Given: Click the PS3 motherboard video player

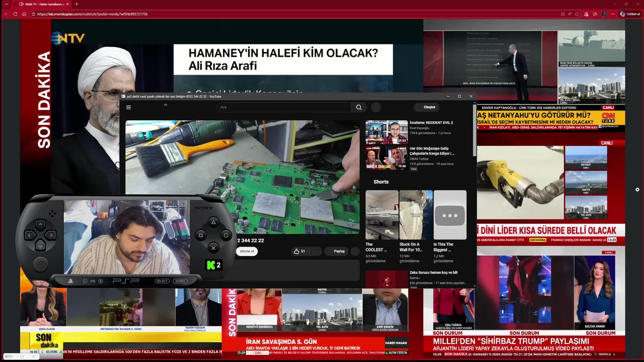Looking at the screenshot, I should 243,177.
